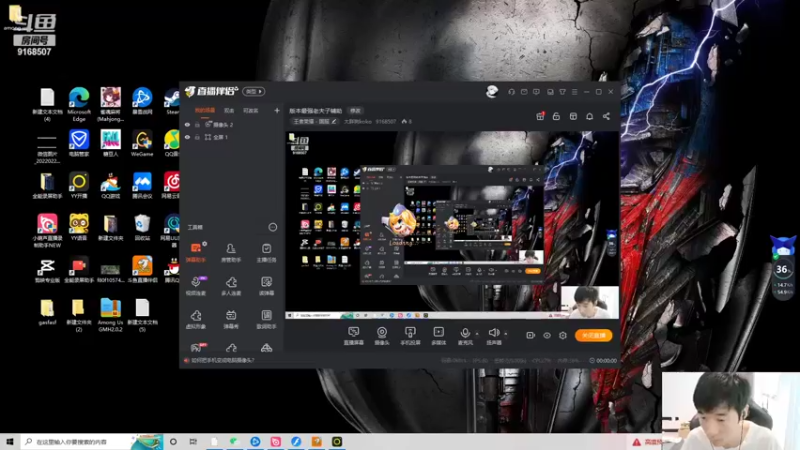Open the game category selector in room header
Screen dimensions: 800x450
314,121
